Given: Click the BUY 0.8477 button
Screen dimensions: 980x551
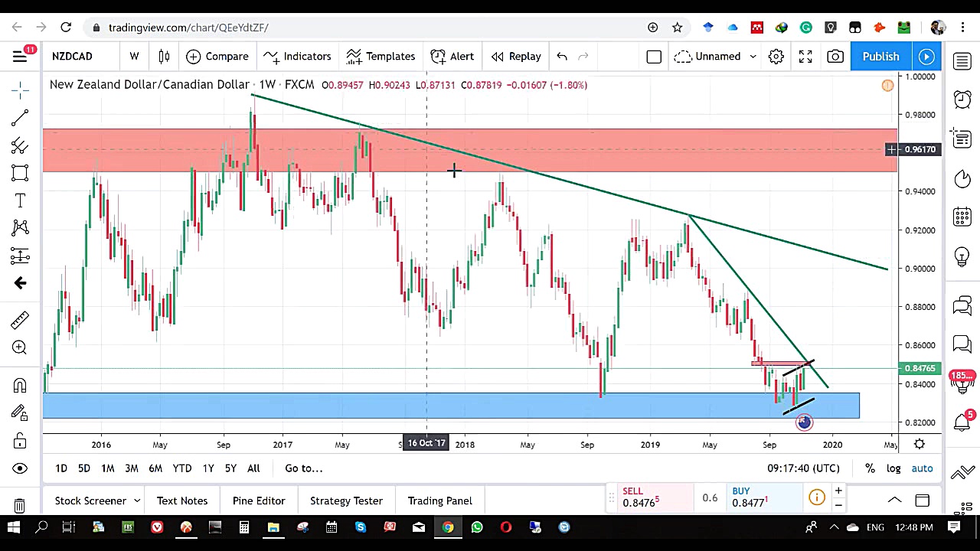Looking at the screenshot, I should pyautogui.click(x=765, y=497).
